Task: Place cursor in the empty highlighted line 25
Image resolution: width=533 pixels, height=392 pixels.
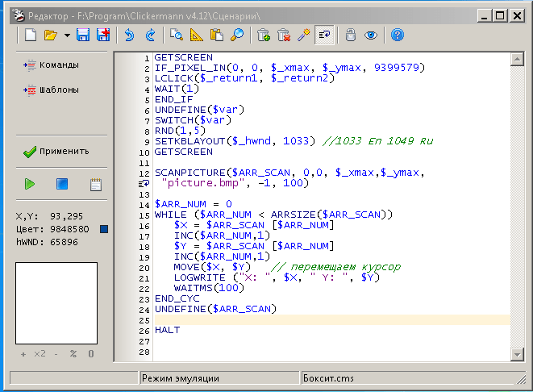Action: pyautogui.click(x=332, y=319)
